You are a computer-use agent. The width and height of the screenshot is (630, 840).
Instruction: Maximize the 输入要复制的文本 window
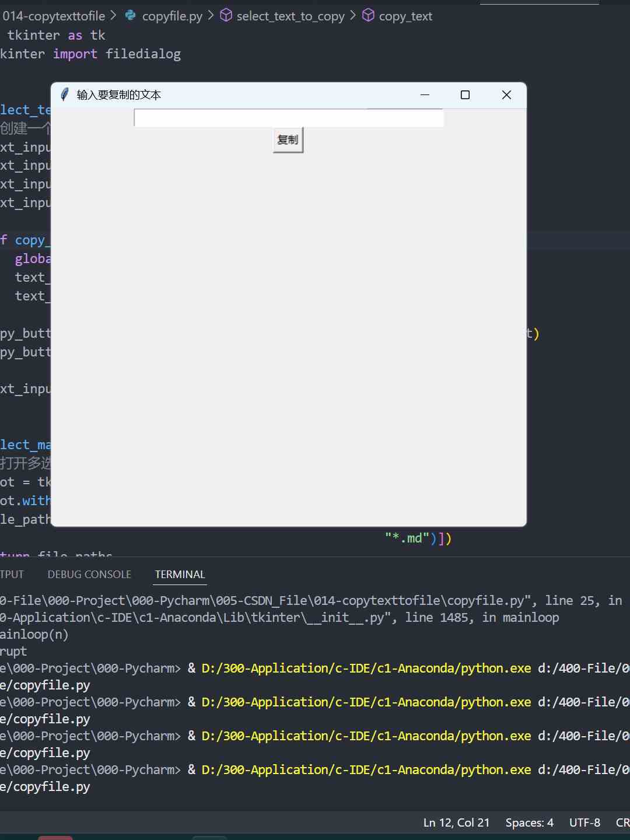pos(465,94)
